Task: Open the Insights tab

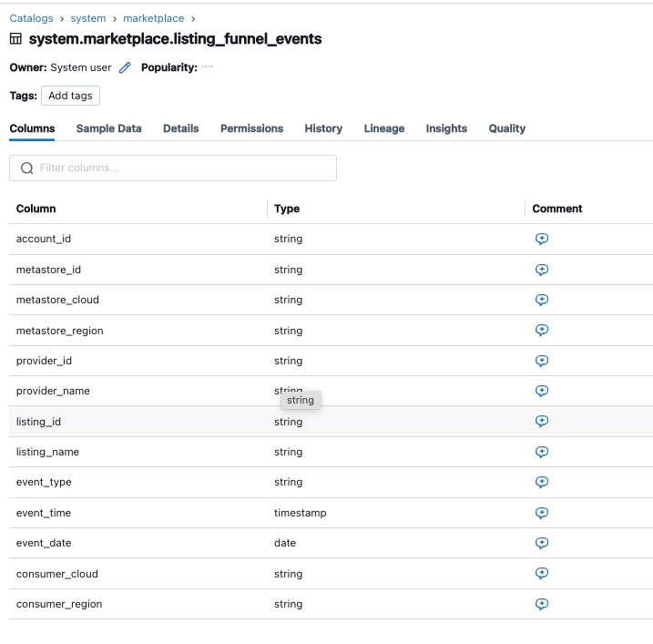Action: [446, 128]
